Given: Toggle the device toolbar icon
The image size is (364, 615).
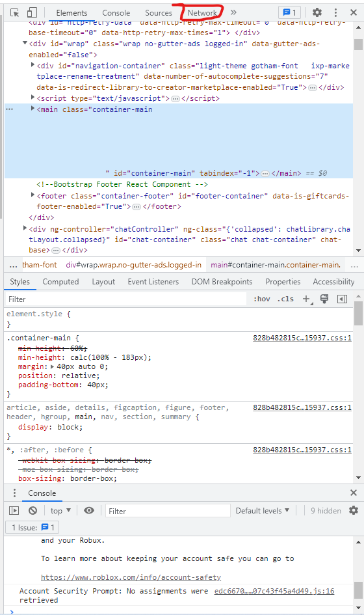Looking at the screenshot, I should [x=32, y=12].
